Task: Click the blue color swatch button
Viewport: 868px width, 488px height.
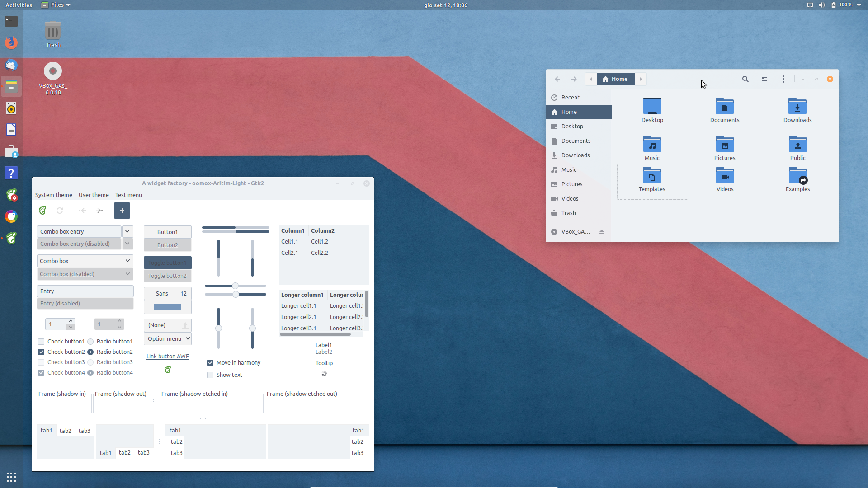Action: pos(168,307)
